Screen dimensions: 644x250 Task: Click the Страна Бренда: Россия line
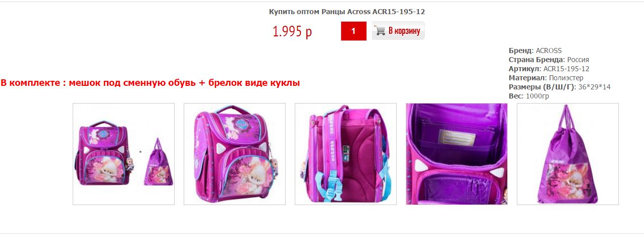pyautogui.click(x=549, y=60)
